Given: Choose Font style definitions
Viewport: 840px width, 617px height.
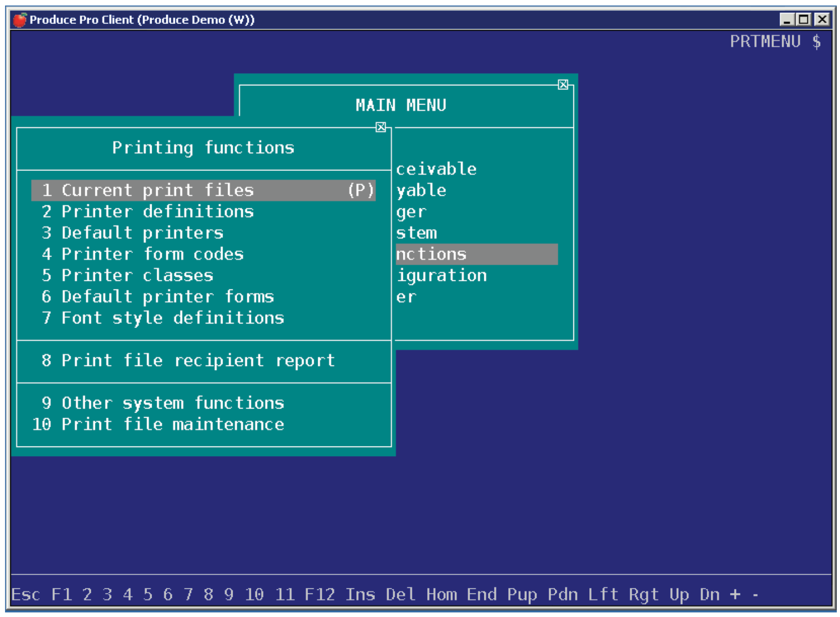Looking at the screenshot, I should click(163, 318).
